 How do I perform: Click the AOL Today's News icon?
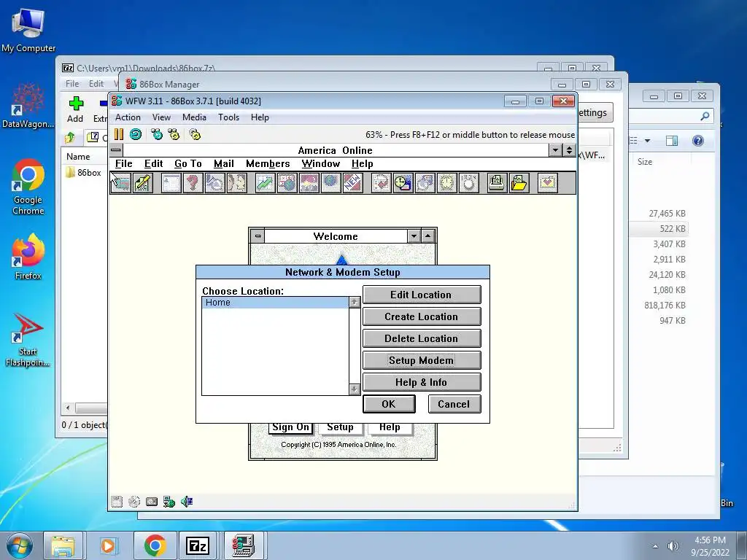(287, 183)
